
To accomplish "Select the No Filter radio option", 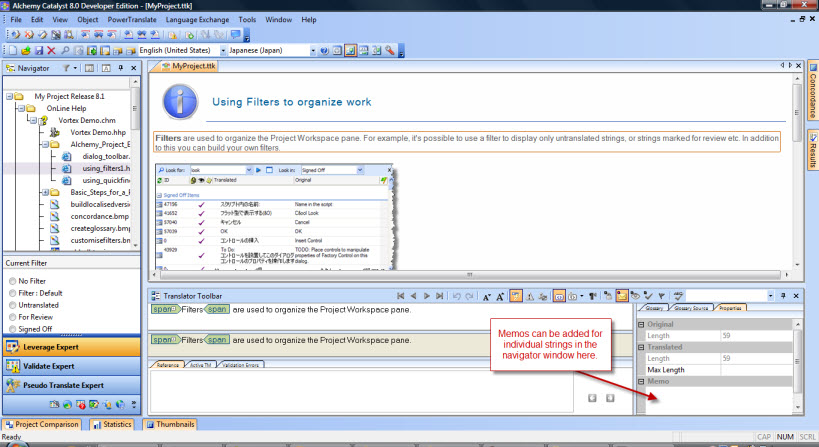I will pos(12,281).
